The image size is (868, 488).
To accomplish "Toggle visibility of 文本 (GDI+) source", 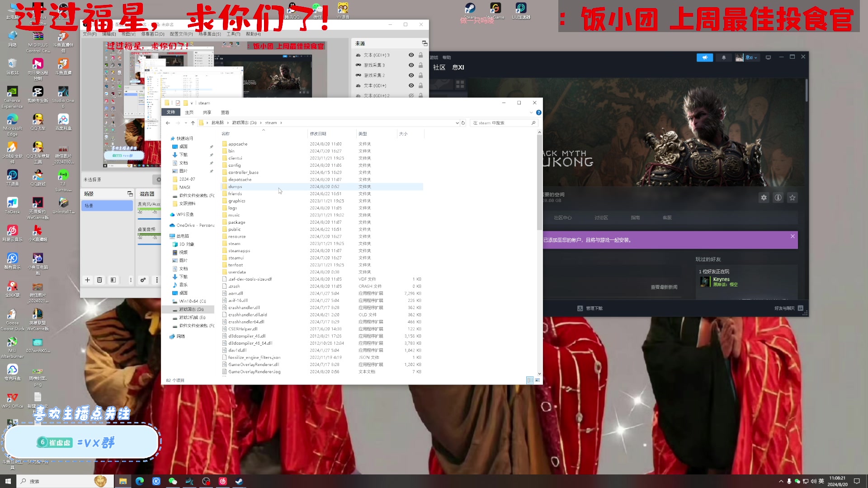I will [x=411, y=85].
